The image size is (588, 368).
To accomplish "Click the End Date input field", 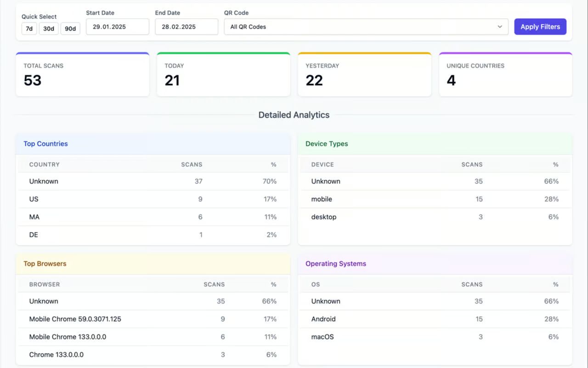I will coord(187,27).
